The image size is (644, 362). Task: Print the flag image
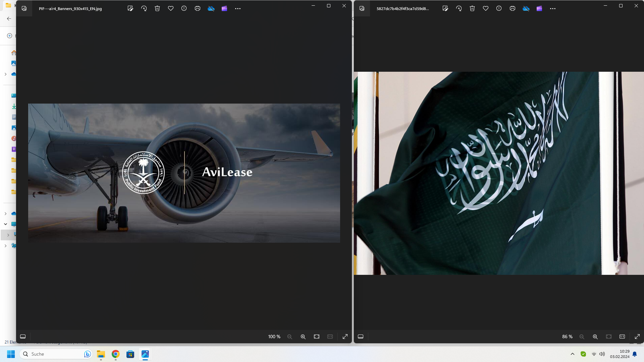(x=513, y=9)
